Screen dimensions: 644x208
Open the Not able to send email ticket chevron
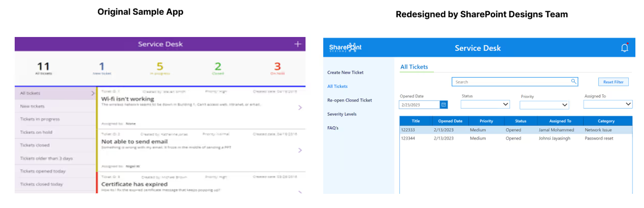click(300, 150)
